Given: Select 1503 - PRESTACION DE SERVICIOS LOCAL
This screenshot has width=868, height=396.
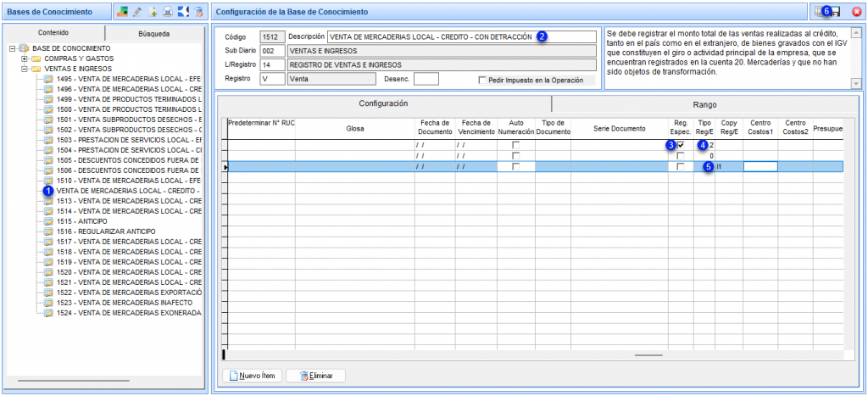Looking at the screenshot, I should click(x=129, y=140).
